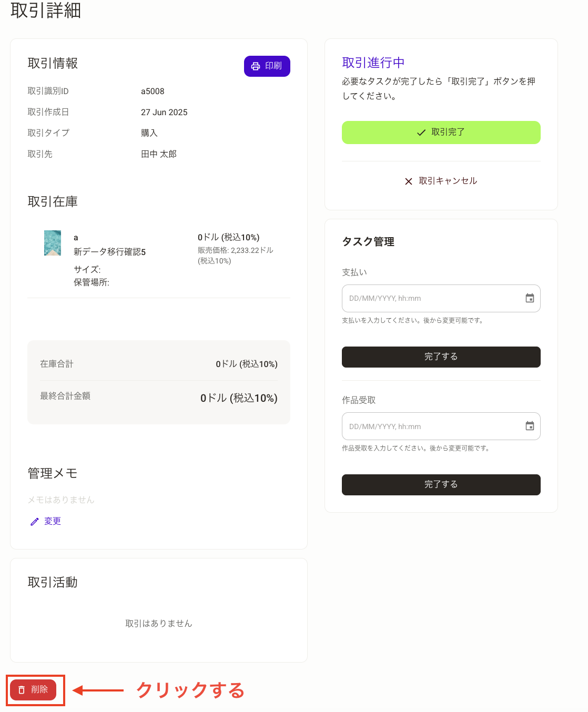Click the 取引情報 heading

click(53, 63)
